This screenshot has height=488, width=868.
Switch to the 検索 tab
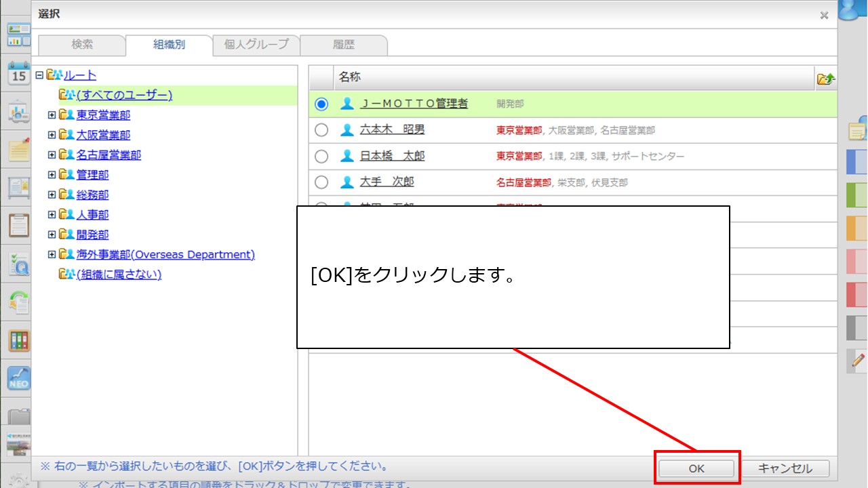point(82,45)
